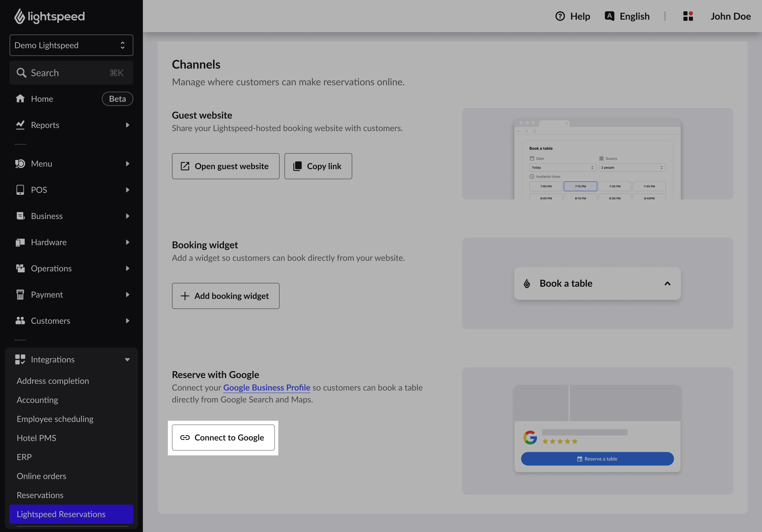Open the Google Business Profile link

click(x=267, y=387)
